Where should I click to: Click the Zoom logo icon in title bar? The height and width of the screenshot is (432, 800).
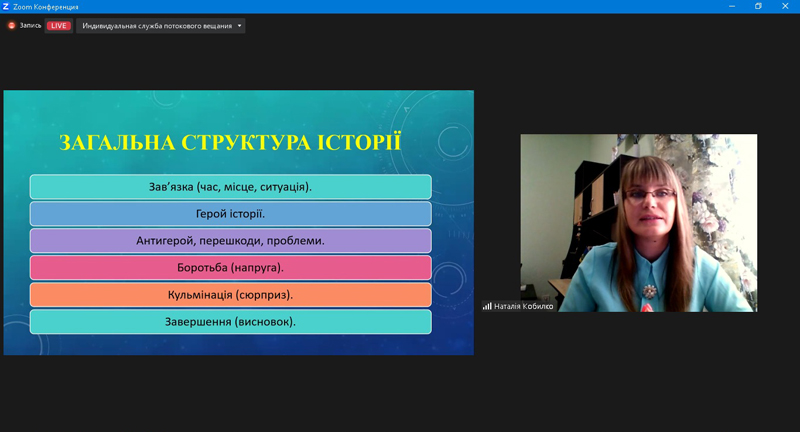pyautogui.click(x=6, y=7)
